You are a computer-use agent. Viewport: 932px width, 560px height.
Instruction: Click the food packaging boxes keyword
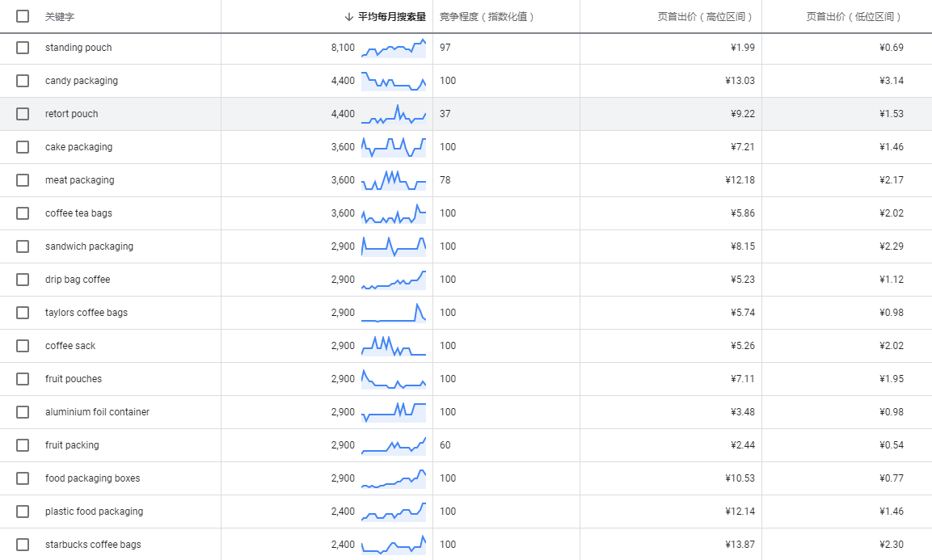[x=92, y=478]
